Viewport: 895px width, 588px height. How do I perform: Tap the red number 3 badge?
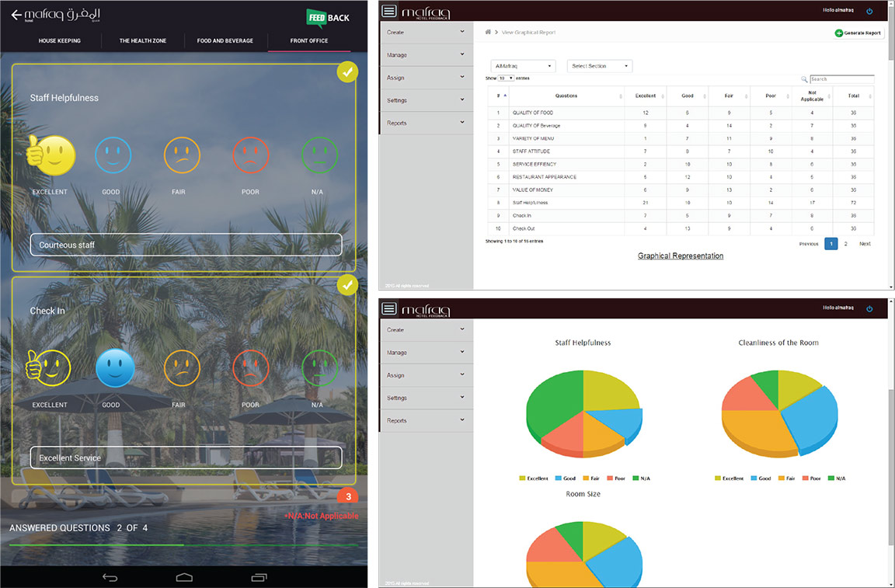(347, 496)
